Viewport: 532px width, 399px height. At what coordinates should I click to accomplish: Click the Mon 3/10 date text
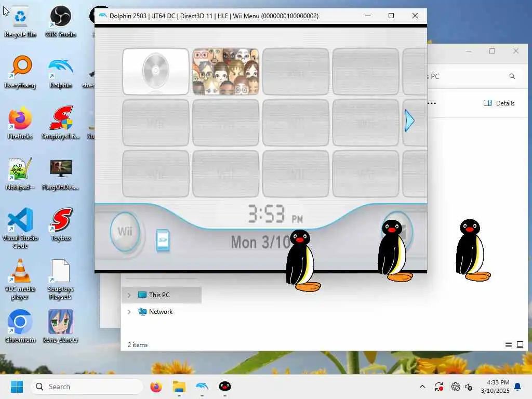tap(260, 242)
